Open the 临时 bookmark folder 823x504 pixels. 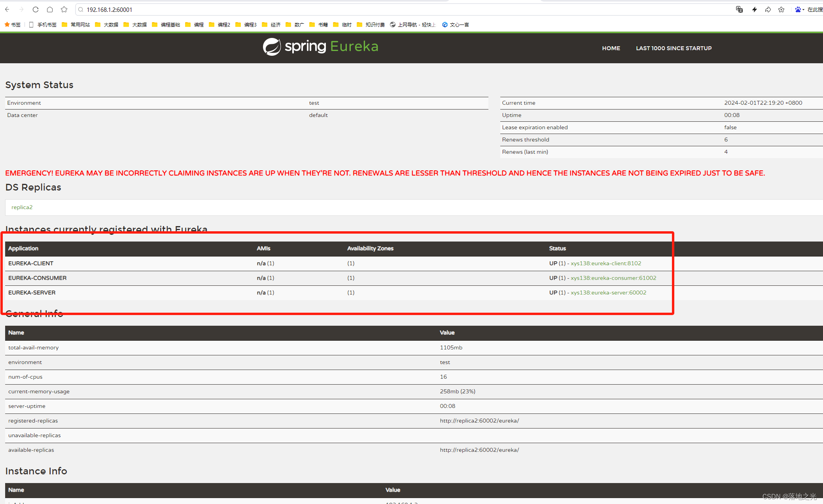[342, 25]
